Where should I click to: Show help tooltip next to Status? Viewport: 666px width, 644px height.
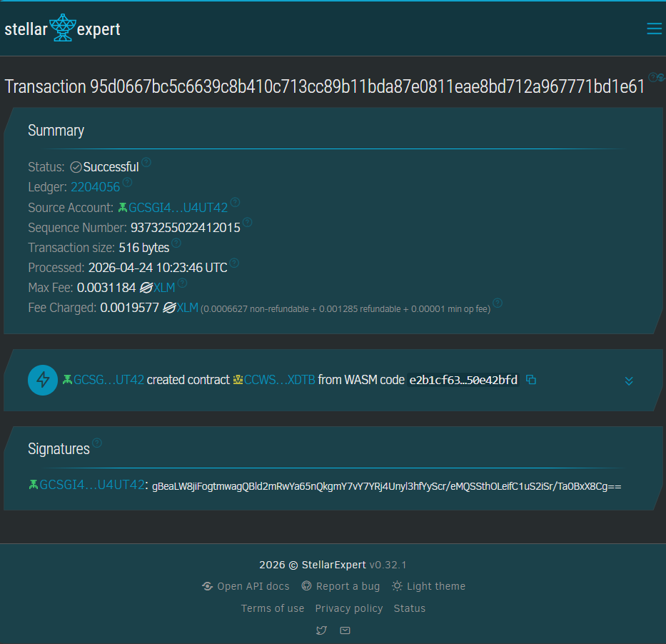coord(146,162)
